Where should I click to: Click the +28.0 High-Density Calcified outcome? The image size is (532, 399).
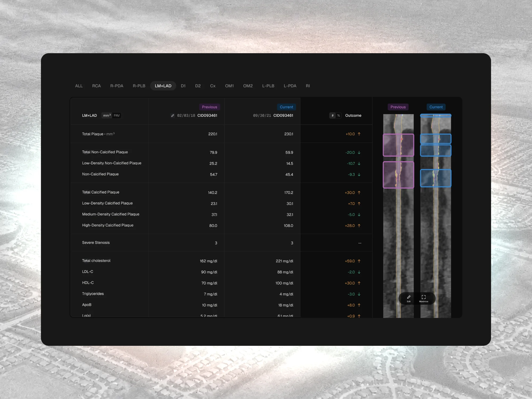(x=350, y=226)
